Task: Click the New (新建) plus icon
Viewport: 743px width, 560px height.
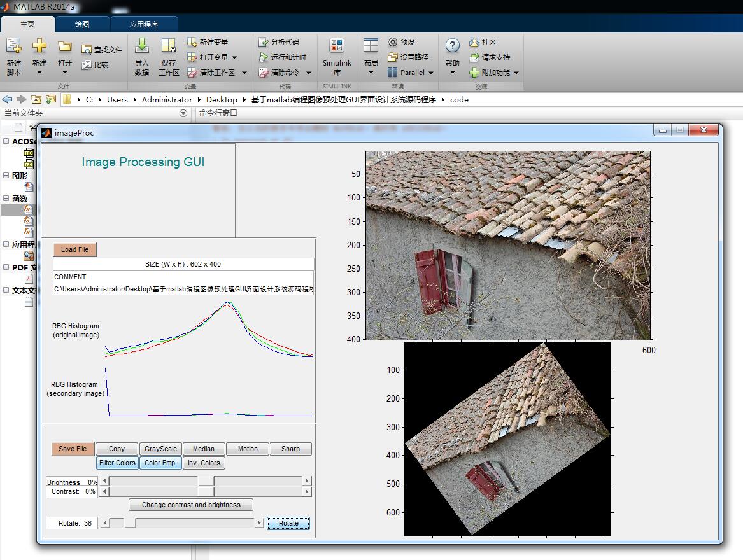Action: [x=39, y=46]
